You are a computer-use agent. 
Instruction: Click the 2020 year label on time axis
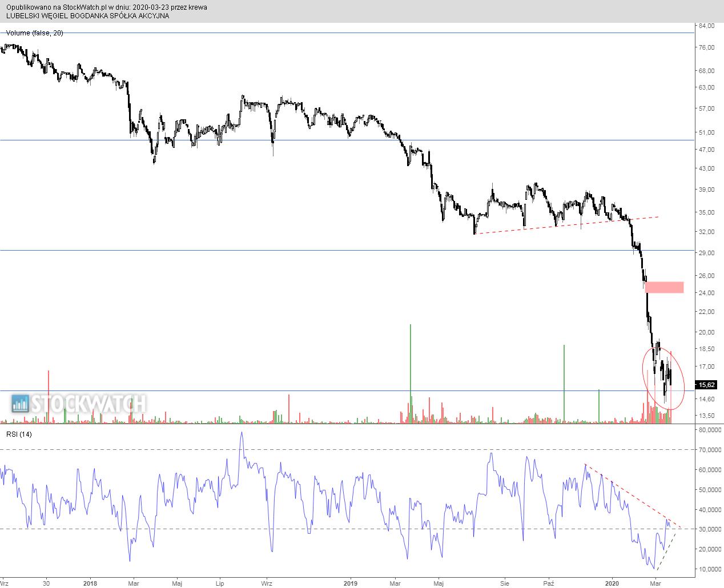[x=613, y=583]
